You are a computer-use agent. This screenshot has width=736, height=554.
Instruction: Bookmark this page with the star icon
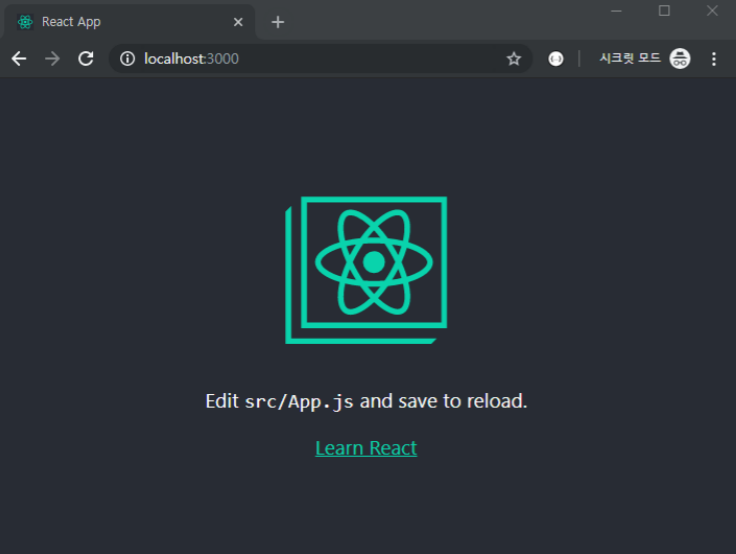click(514, 59)
